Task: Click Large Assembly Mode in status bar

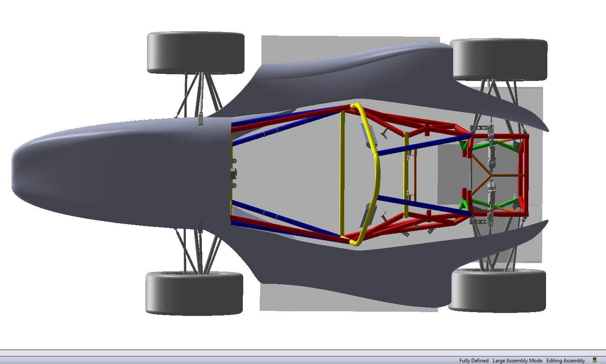Action: click(x=517, y=361)
